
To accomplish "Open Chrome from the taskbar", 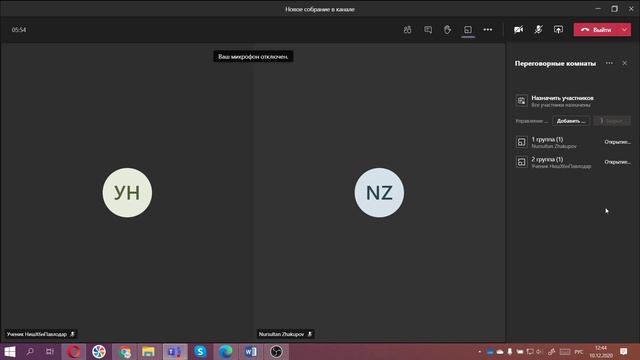I will [x=124, y=351].
